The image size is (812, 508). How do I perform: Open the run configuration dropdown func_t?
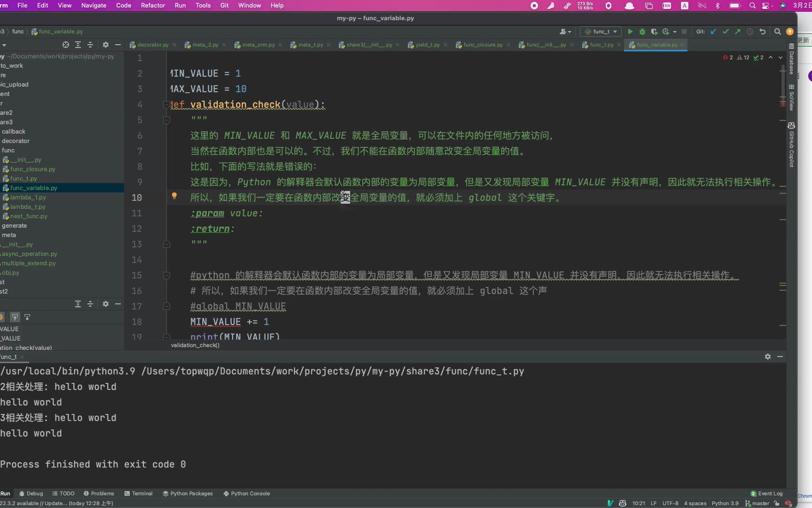pyautogui.click(x=600, y=32)
